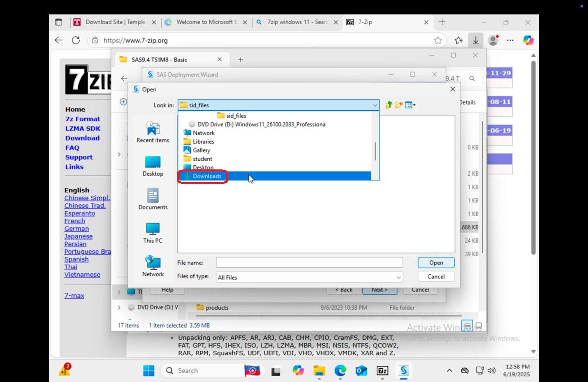Switch Explorer to details view icon
Image resolution: width=588 pixels, height=382 pixels.
click(467, 326)
